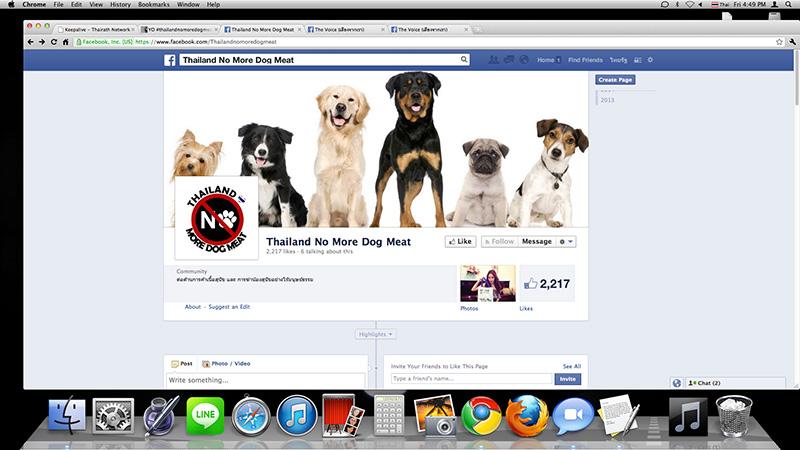Click the search magnifier in Facebook search box

click(x=464, y=59)
